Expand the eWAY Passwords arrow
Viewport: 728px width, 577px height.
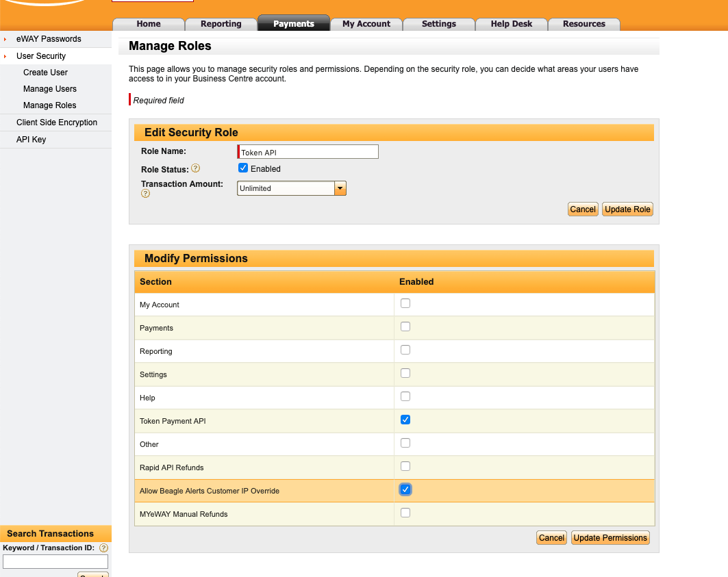point(5,39)
